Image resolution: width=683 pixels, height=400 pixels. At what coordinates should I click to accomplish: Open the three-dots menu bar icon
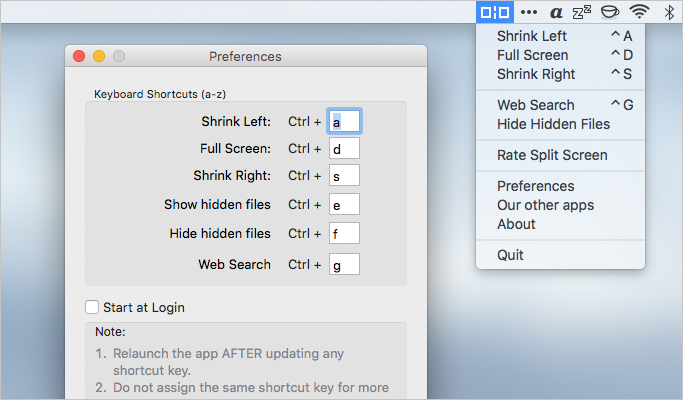pos(529,12)
